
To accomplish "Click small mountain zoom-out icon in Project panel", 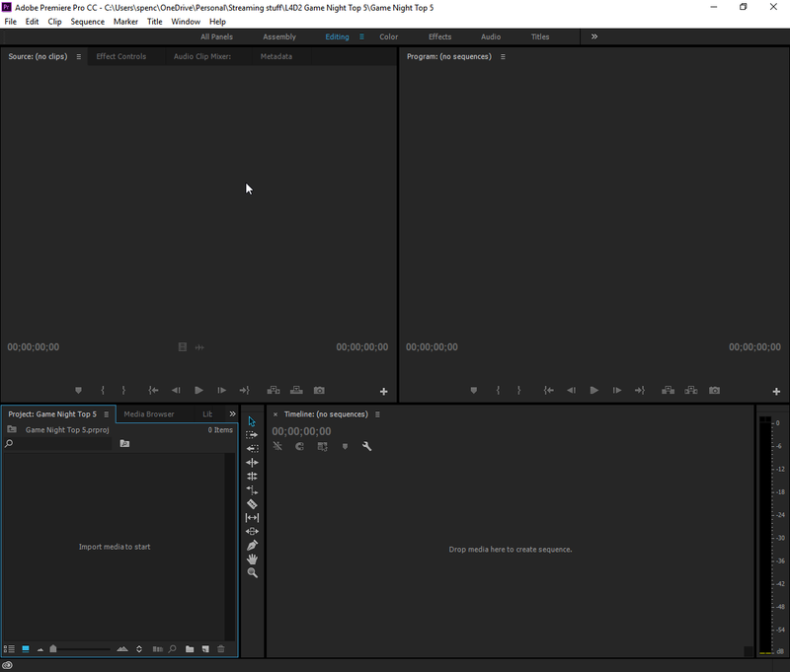I will tap(40, 649).
